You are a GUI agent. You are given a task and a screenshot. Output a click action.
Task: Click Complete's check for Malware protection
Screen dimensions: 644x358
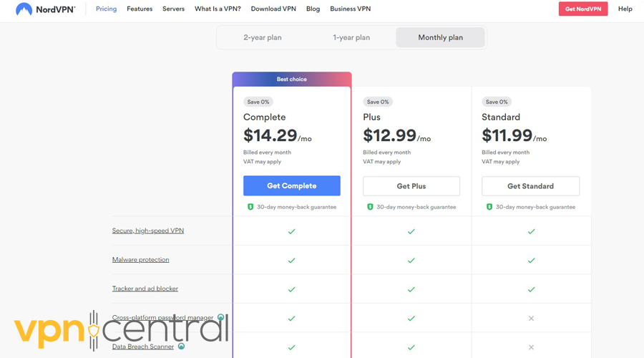(292, 260)
